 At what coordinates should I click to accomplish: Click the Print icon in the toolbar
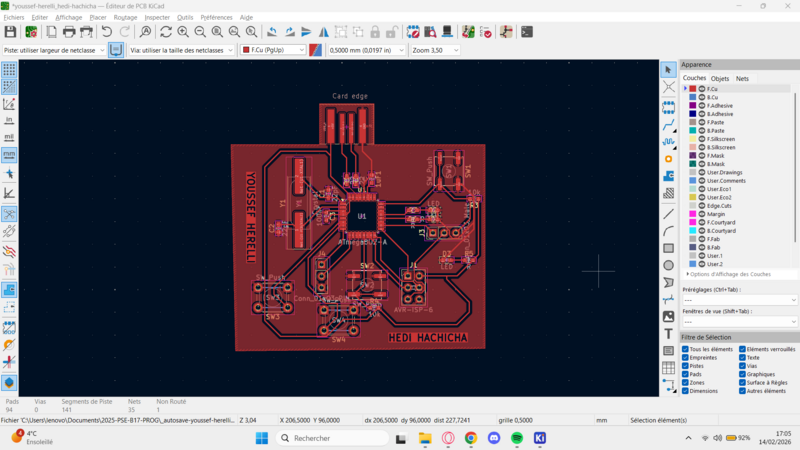point(70,32)
